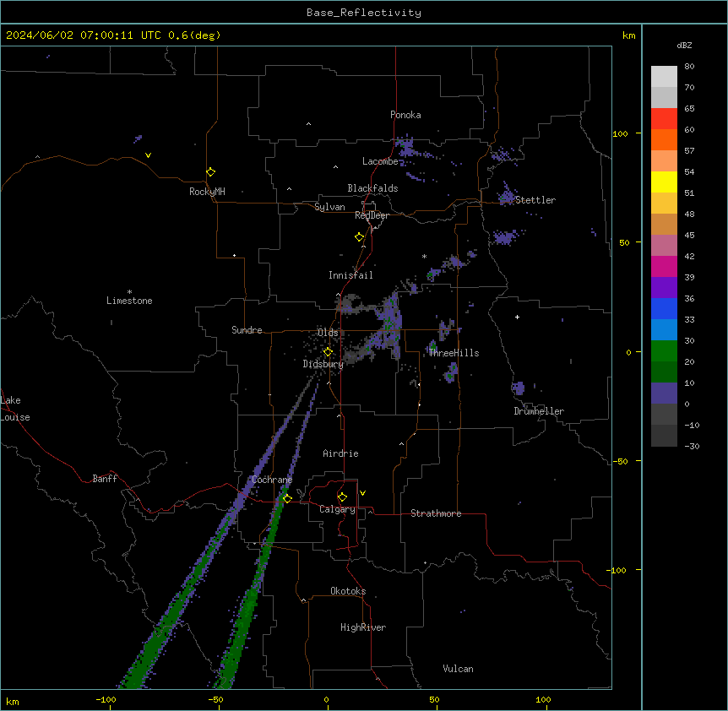
Task: Click the 80 value in the legend
Action: 689,67
